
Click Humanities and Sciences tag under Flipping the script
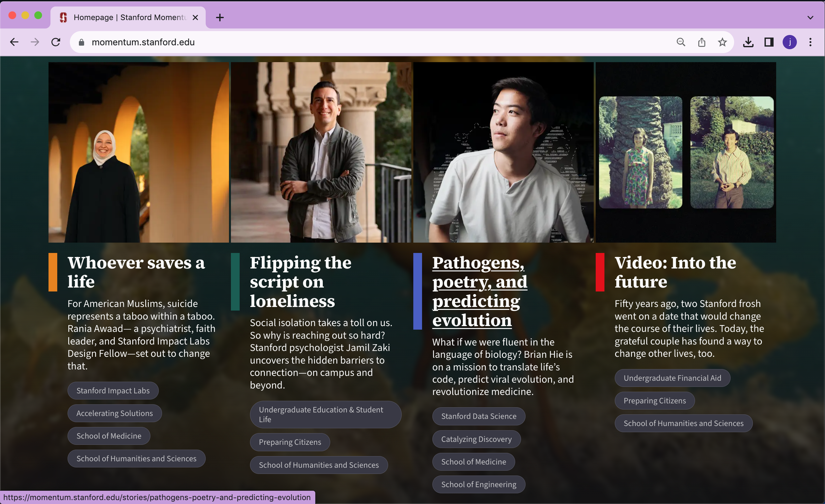click(319, 465)
